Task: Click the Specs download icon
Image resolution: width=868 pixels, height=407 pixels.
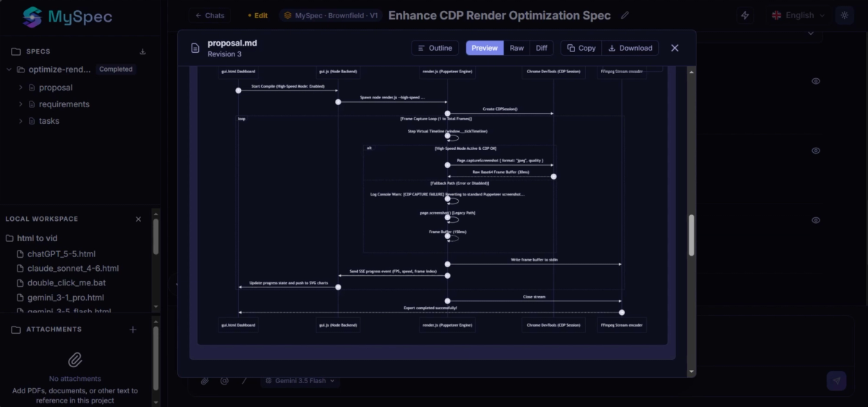Action: click(x=142, y=51)
